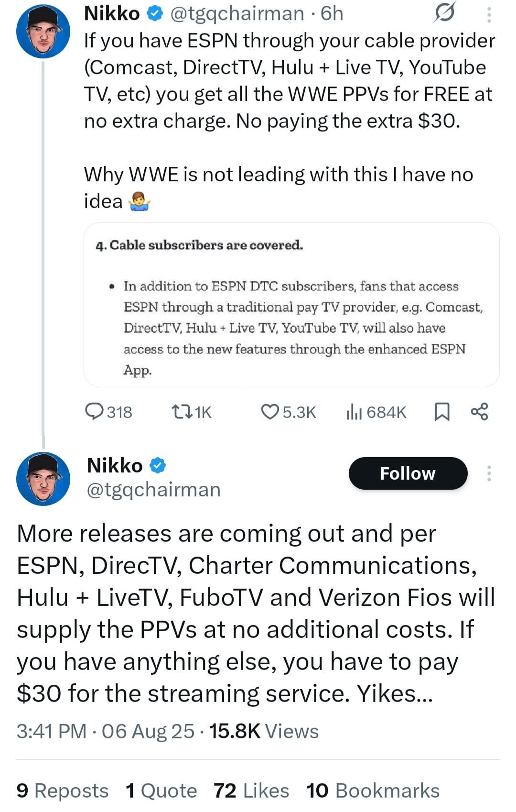View the 1 Quote list
Screen dimensions: 516x812
pyautogui.click(x=161, y=791)
